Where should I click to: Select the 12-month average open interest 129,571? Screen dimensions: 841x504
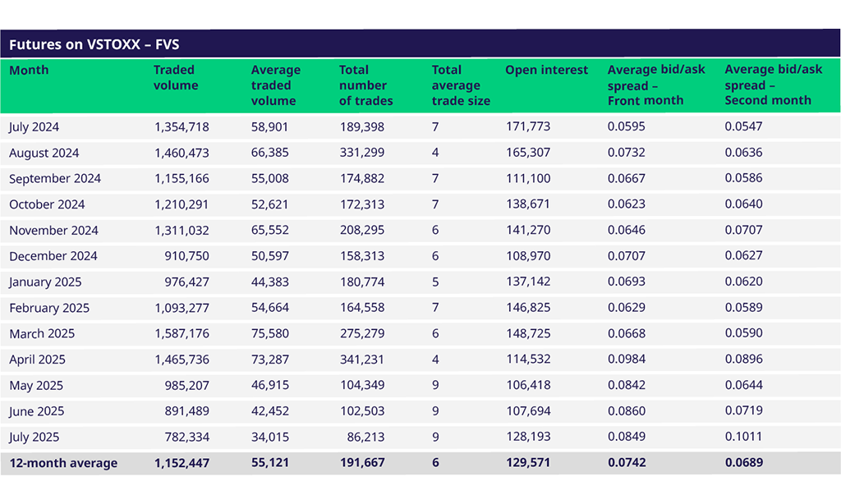click(x=527, y=463)
